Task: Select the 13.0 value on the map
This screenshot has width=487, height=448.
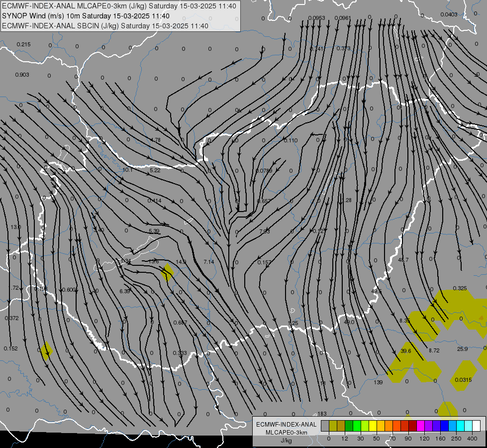Action: pyautogui.click(x=15, y=227)
